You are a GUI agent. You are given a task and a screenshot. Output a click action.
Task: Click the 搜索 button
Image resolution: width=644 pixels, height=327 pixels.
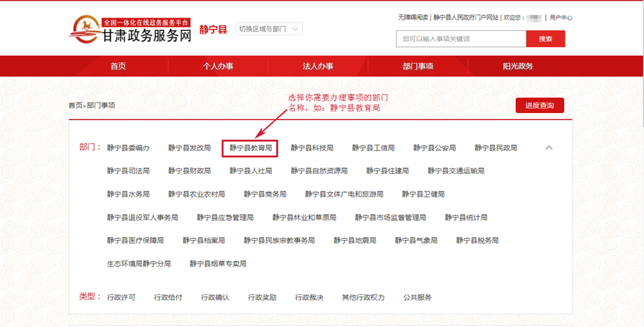545,39
